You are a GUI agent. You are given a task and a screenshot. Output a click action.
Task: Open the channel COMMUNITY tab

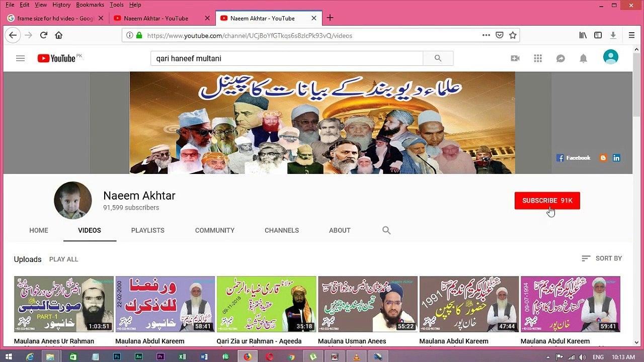click(x=215, y=230)
